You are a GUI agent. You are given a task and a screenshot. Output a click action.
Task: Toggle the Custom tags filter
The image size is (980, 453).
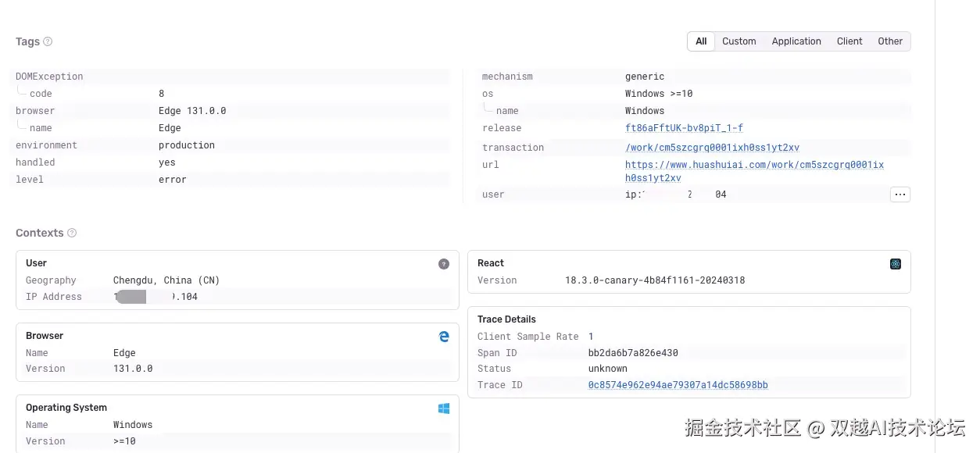739,41
